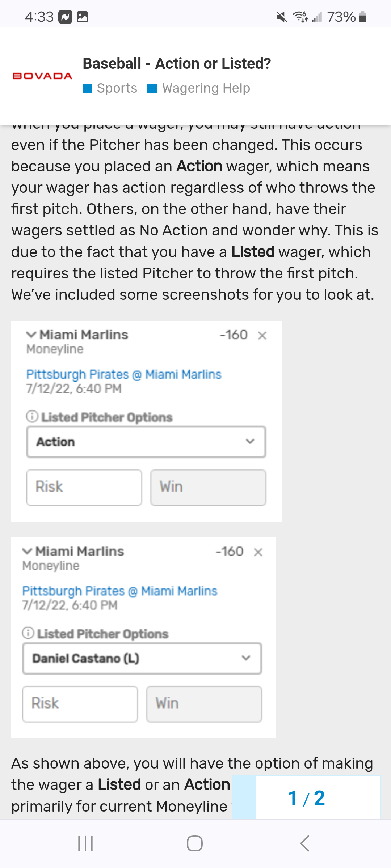Image resolution: width=391 pixels, height=868 pixels.
Task: Open the Action pitcher options dropdown
Action: pyautogui.click(x=146, y=442)
